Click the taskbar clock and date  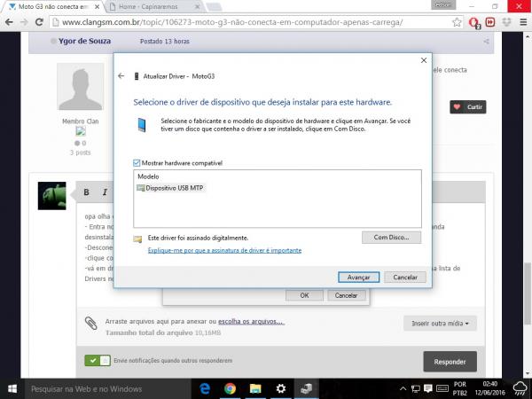pos(489,389)
